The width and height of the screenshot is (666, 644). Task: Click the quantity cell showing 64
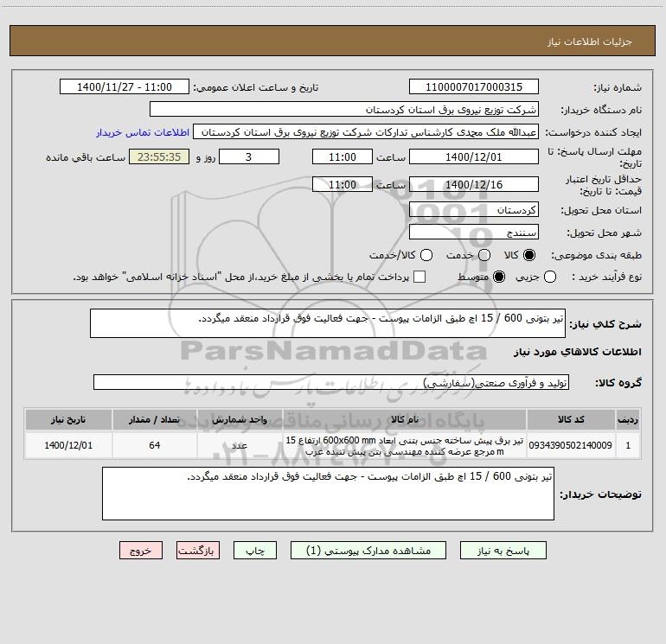point(155,445)
